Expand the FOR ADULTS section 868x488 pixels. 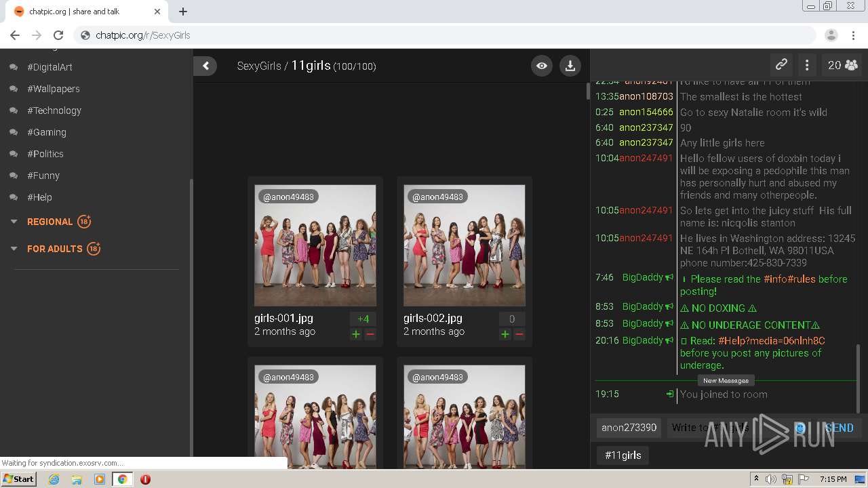pos(54,249)
